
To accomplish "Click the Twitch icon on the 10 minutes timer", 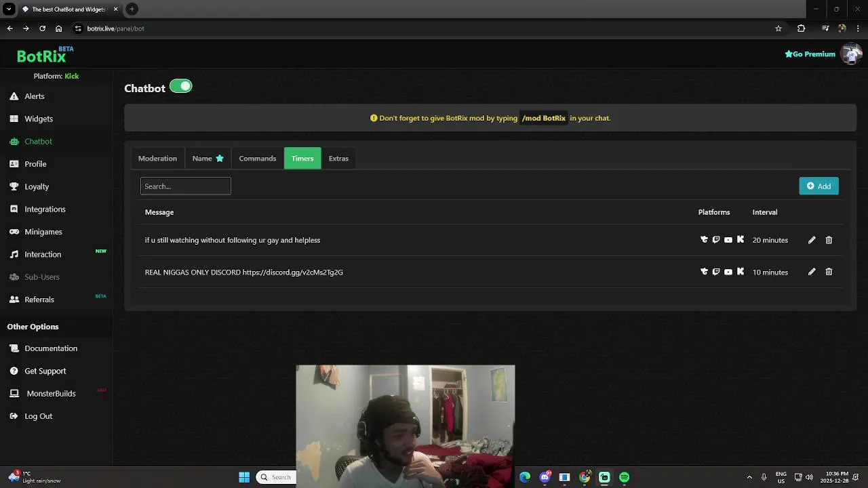I will [716, 272].
